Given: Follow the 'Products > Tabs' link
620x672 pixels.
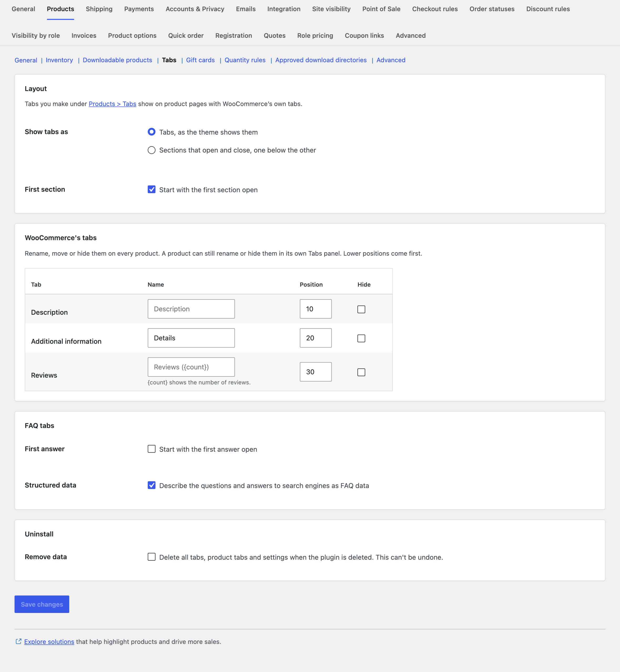Looking at the screenshot, I should [x=112, y=104].
